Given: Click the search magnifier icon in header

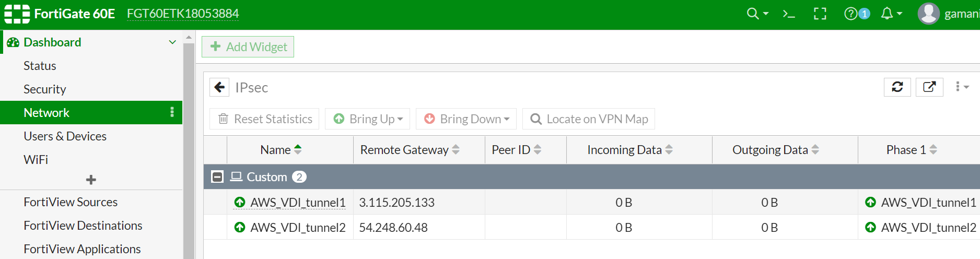Looking at the screenshot, I should (x=753, y=14).
